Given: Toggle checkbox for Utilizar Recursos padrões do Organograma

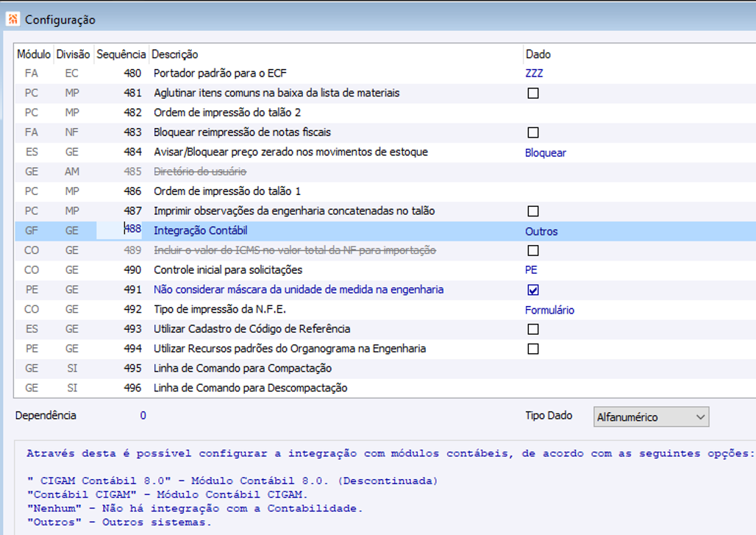Looking at the screenshot, I should click(532, 350).
